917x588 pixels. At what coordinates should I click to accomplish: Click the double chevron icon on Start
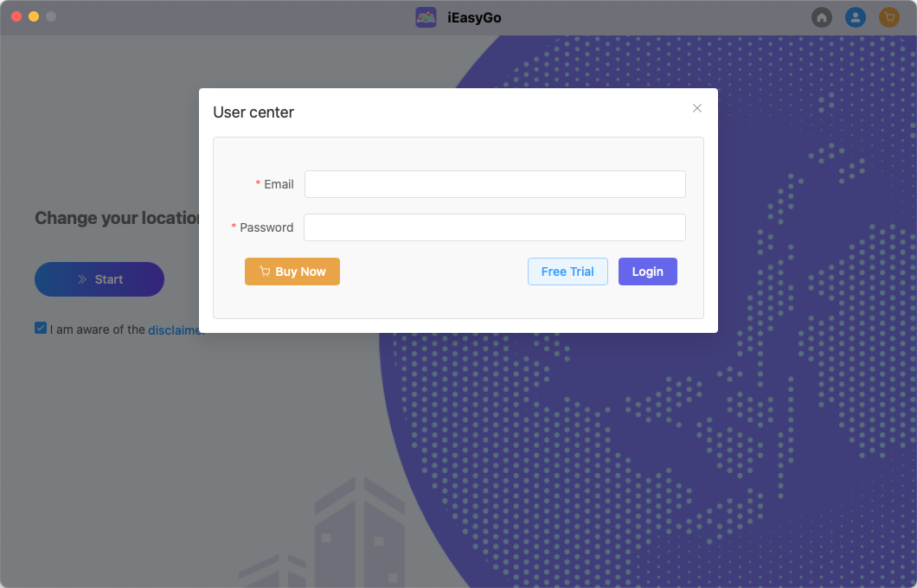82,279
